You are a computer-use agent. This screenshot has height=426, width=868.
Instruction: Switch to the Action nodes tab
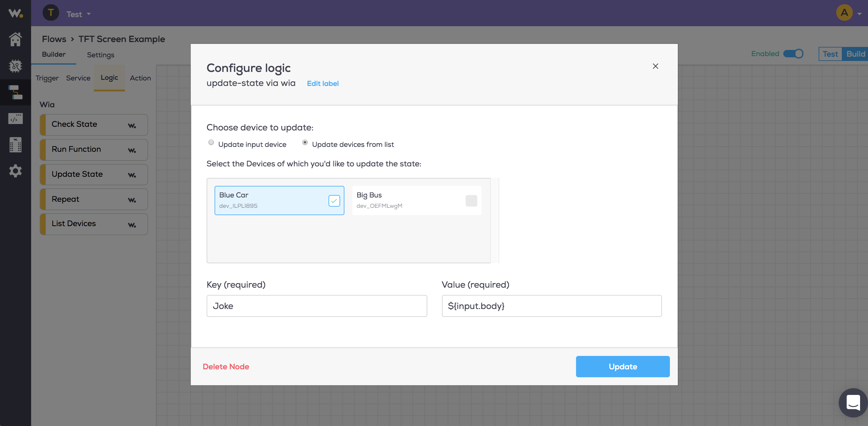(140, 78)
